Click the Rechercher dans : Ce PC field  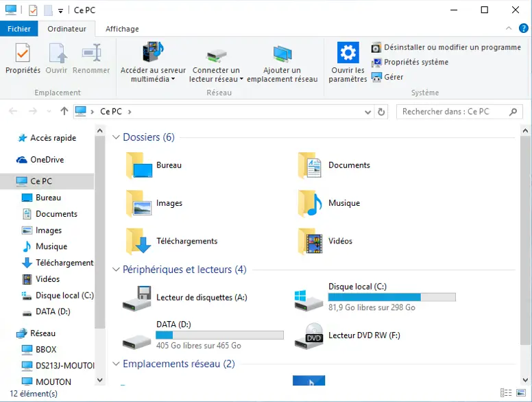(459, 112)
